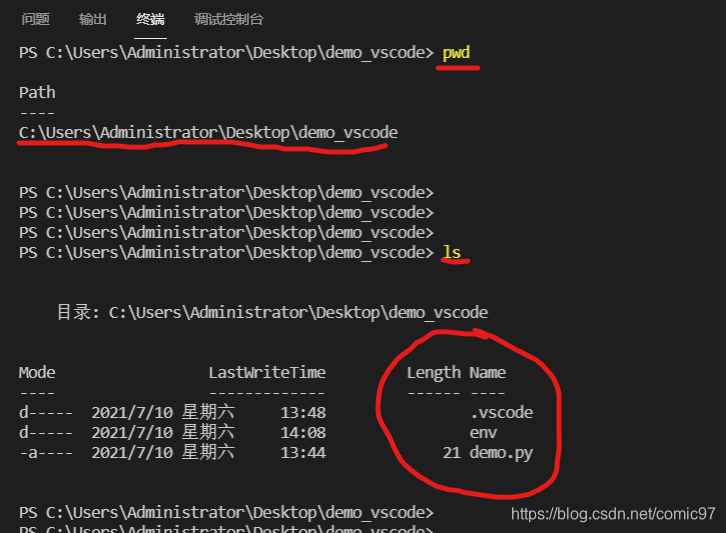
Task: Click the env folder name
Action: (x=483, y=433)
